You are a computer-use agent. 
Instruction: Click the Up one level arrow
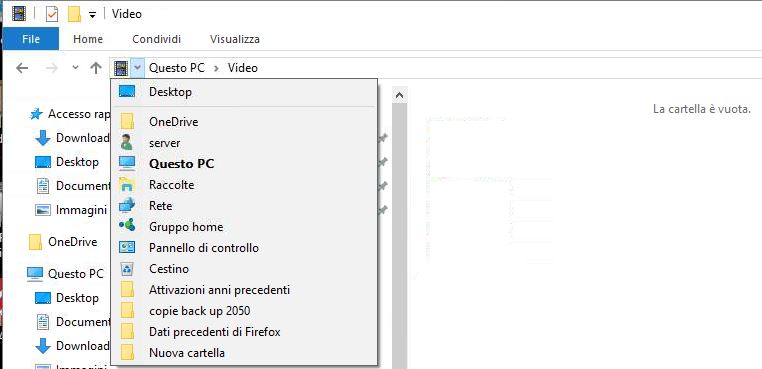click(96, 68)
